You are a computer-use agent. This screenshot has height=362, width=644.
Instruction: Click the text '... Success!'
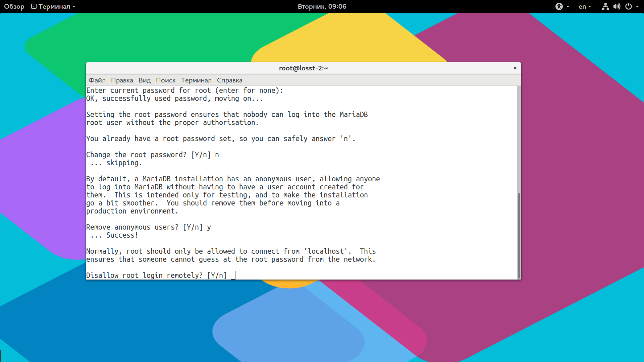coord(114,235)
